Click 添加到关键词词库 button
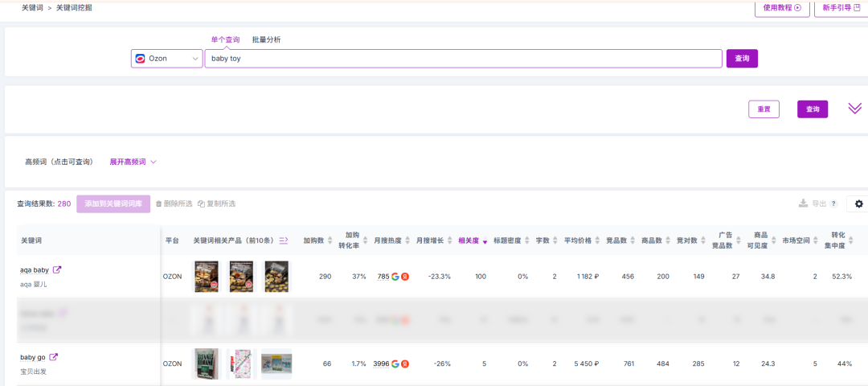868x386 pixels. pos(113,203)
